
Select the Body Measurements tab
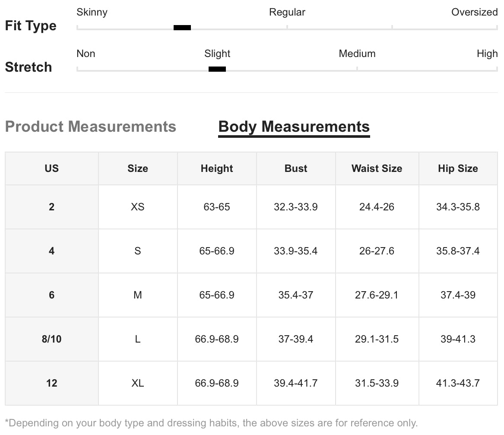tap(294, 127)
